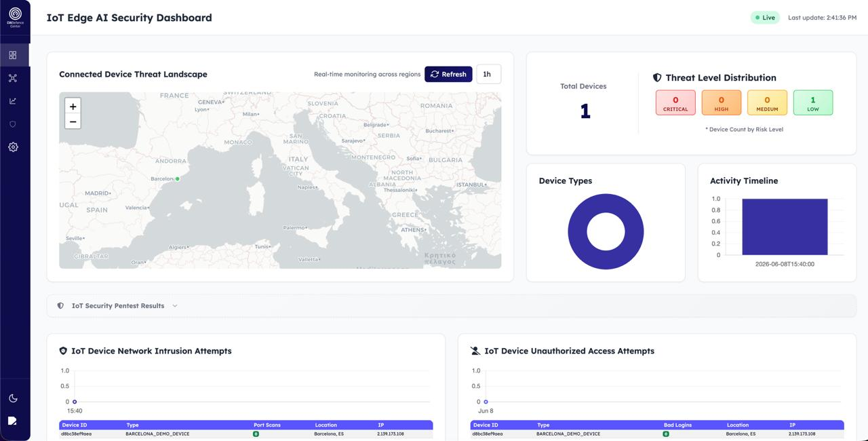The height and width of the screenshot is (441, 868).
Task: Click Port Scans column header
Action: (x=267, y=425)
